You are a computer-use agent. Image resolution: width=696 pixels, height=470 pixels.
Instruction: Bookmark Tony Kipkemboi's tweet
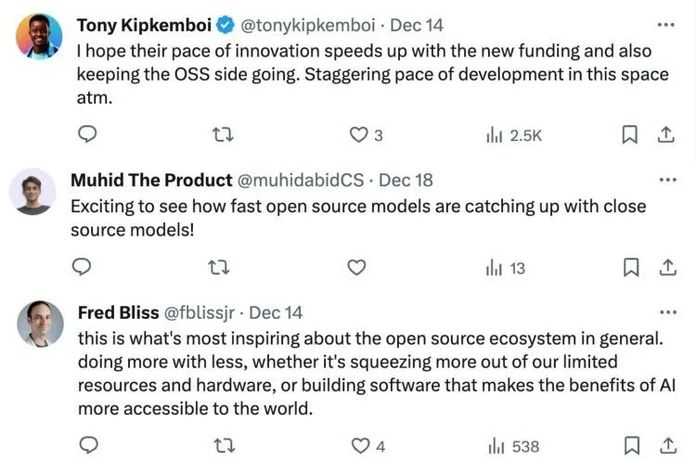[x=631, y=134]
